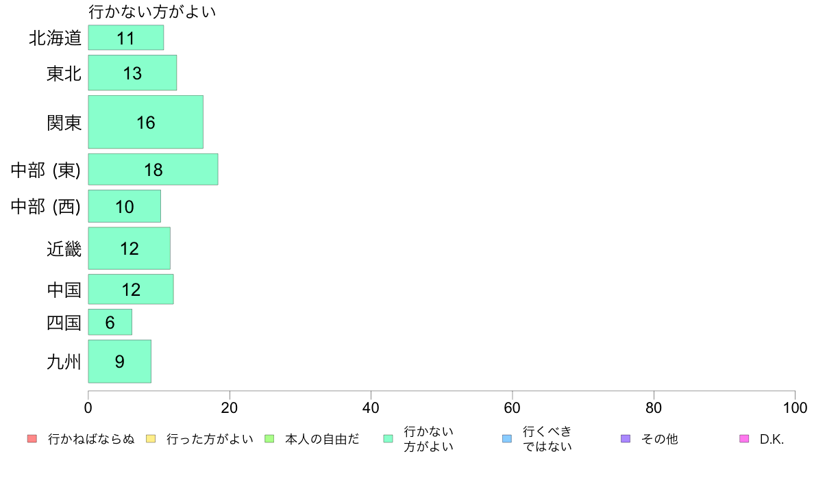Click the 100 tick on the x-axis
Viewport: 814px width, 504px height.
coord(795,408)
